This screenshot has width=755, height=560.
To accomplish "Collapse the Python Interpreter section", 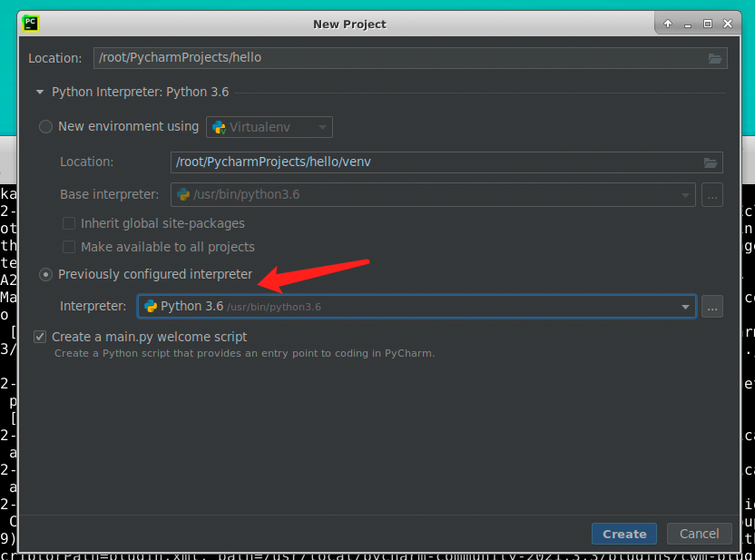I will pos(40,92).
